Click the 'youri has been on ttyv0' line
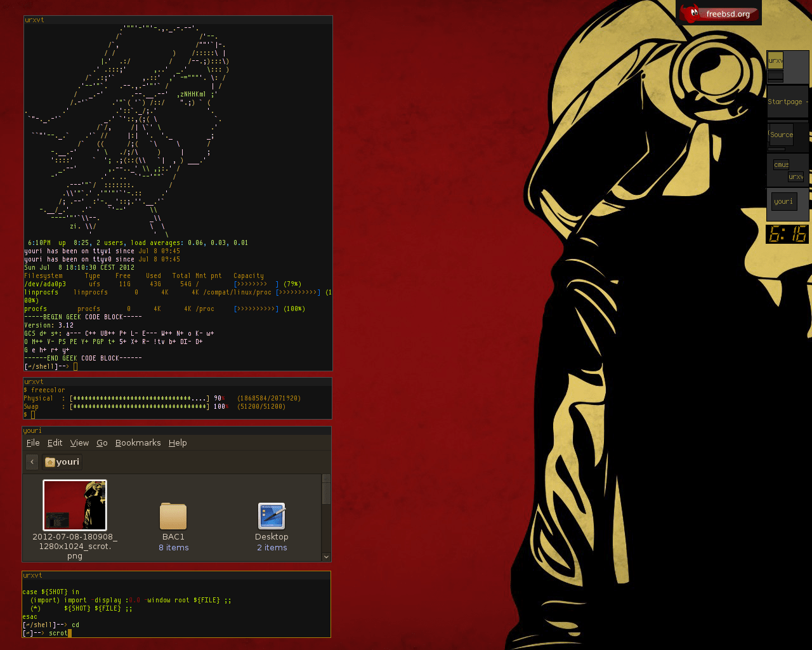This screenshot has height=650, width=812. click(102, 260)
